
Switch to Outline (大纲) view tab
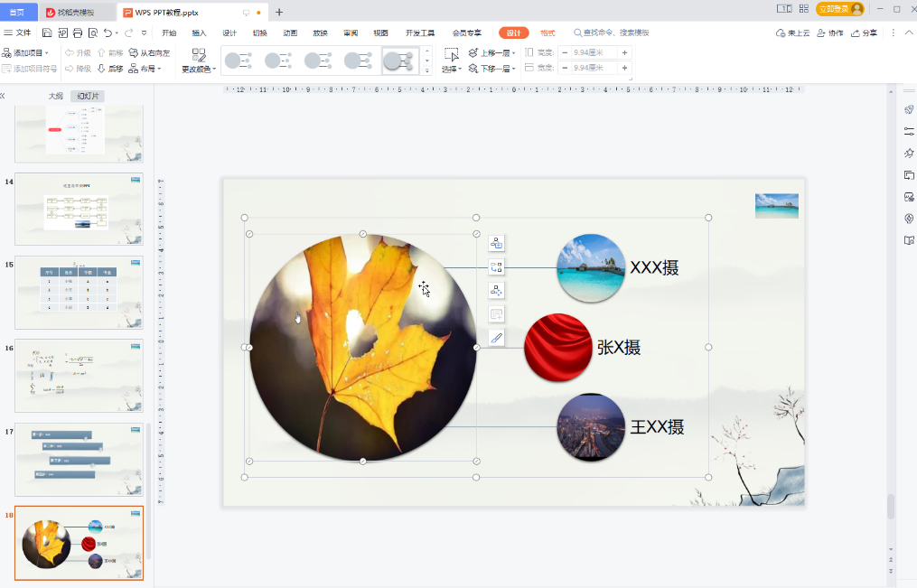point(56,96)
